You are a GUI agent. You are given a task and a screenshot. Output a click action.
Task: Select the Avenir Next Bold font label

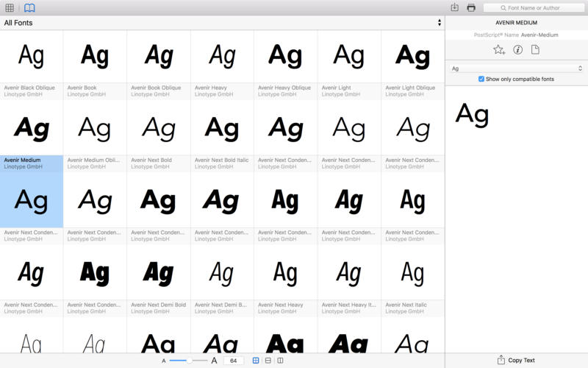click(x=151, y=160)
